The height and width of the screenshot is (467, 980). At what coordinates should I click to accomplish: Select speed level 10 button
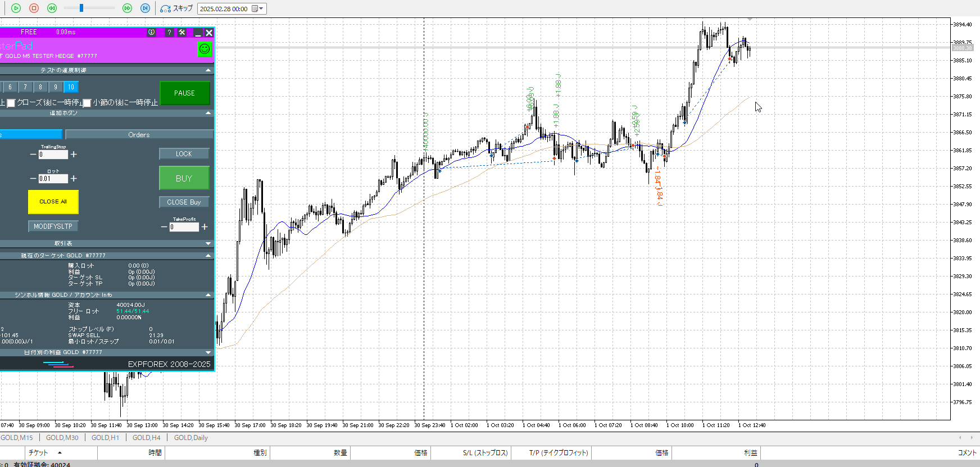71,87
